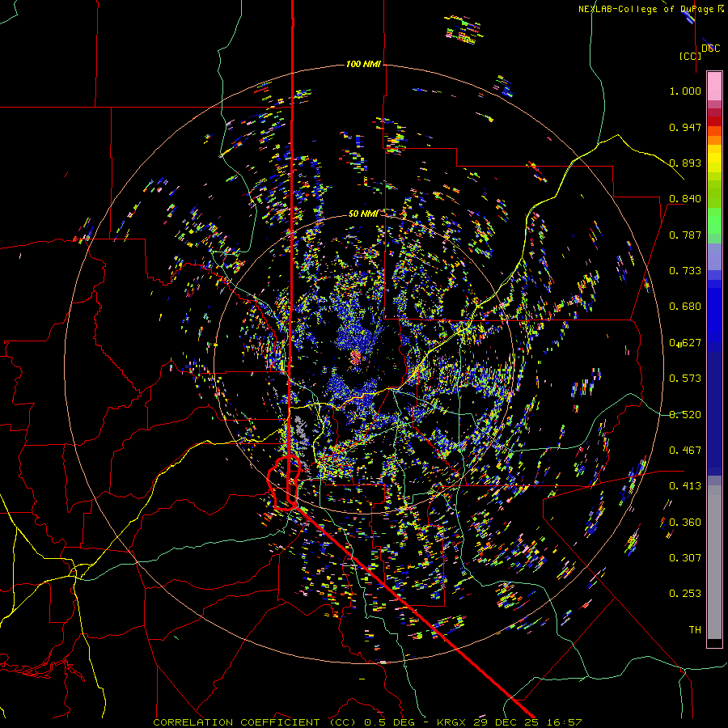Click the 29 DEC 25 date text
Image resolution: width=728 pixels, height=728 pixels.
(506, 722)
